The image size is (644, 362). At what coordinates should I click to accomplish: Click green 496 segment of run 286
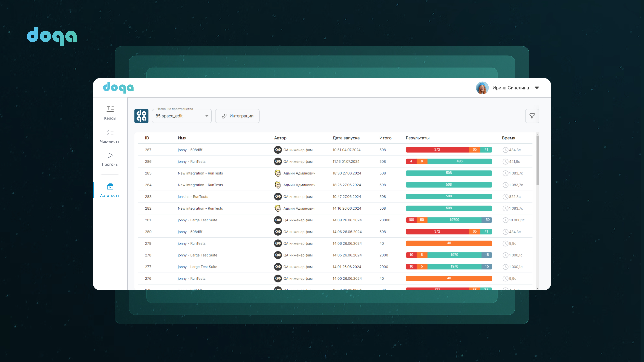coord(460,161)
